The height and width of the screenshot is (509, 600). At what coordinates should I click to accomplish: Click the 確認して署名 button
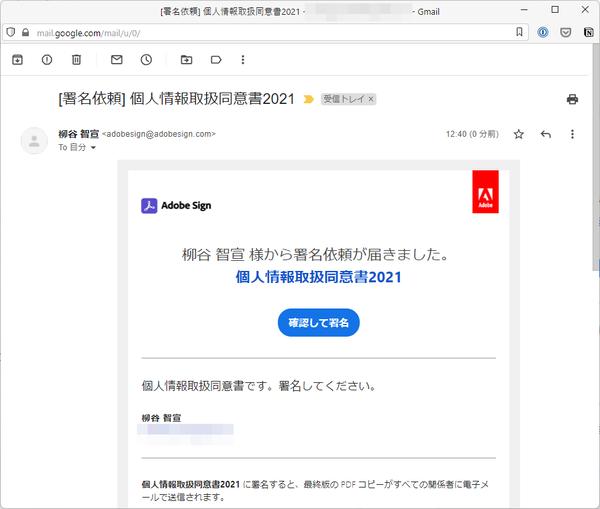pos(318,323)
